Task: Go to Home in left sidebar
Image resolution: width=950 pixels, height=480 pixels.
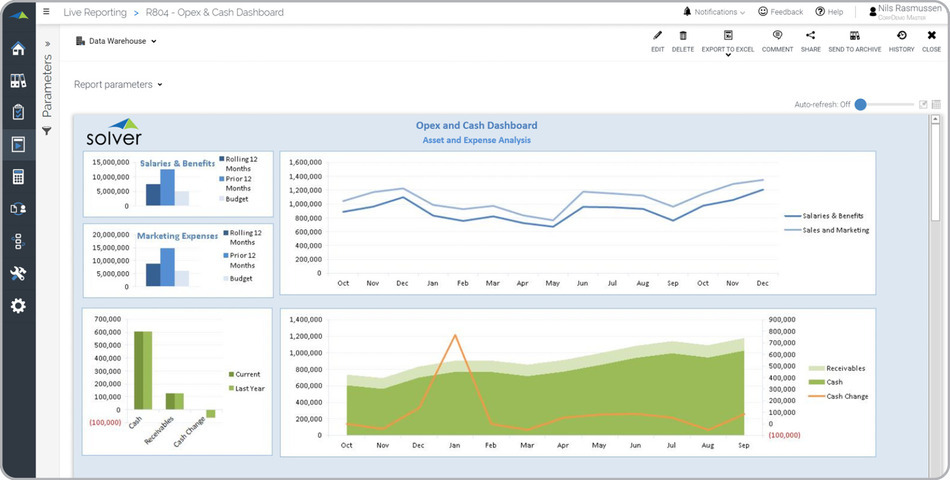Action: click(18, 49)
